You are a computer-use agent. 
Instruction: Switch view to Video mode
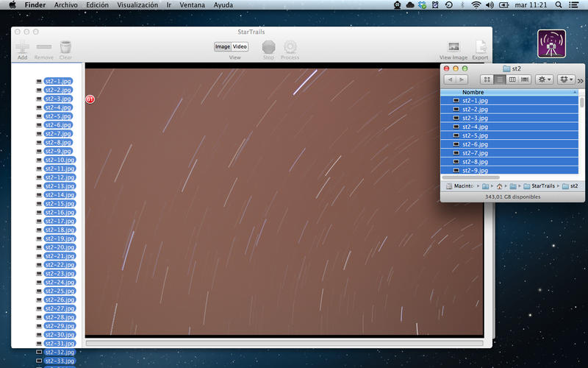point(240,46)
